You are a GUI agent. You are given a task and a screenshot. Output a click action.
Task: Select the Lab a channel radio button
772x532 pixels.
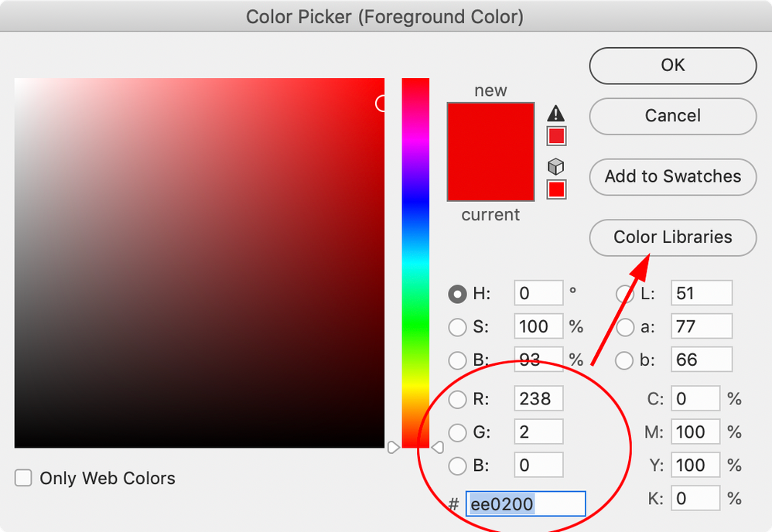pos(625,327)
